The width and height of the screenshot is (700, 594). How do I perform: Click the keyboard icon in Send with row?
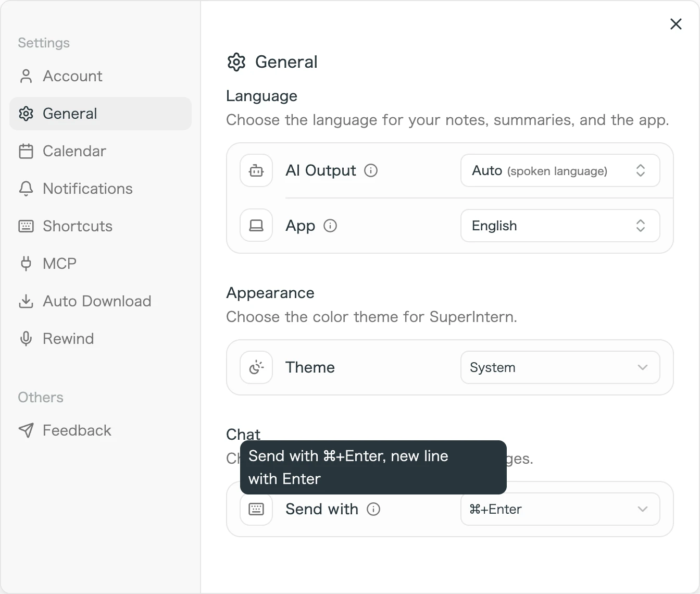pyautogui.click(x=256, y=509)
